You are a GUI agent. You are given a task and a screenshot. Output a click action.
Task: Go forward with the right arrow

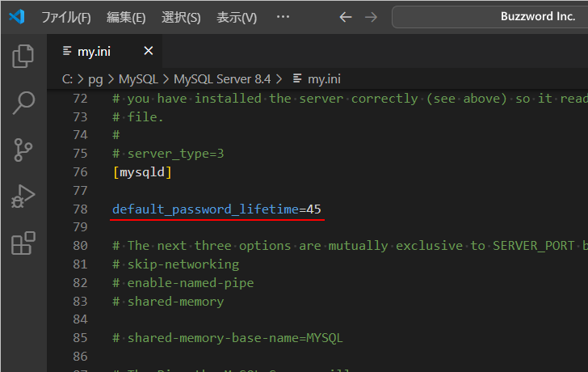coord(371,17)
